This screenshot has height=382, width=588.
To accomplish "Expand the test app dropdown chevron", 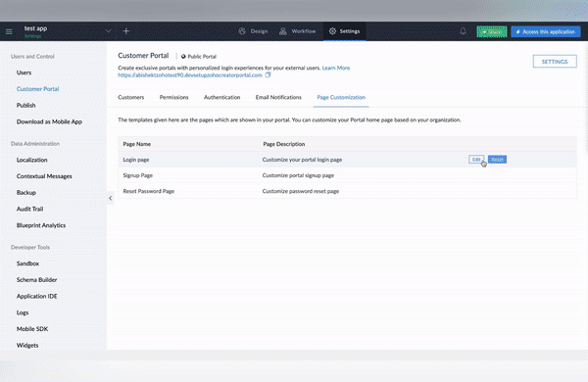I will [109, 30].
